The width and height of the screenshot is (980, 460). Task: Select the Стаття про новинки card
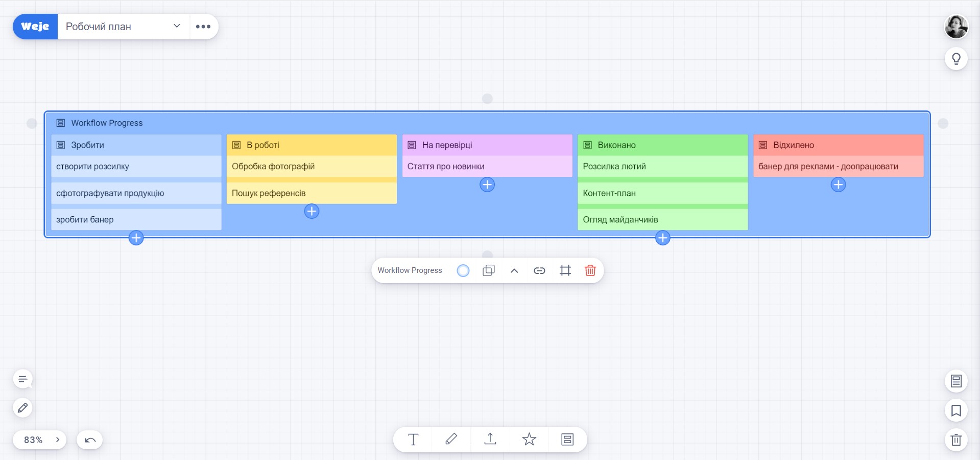click(x=487, y=167)
